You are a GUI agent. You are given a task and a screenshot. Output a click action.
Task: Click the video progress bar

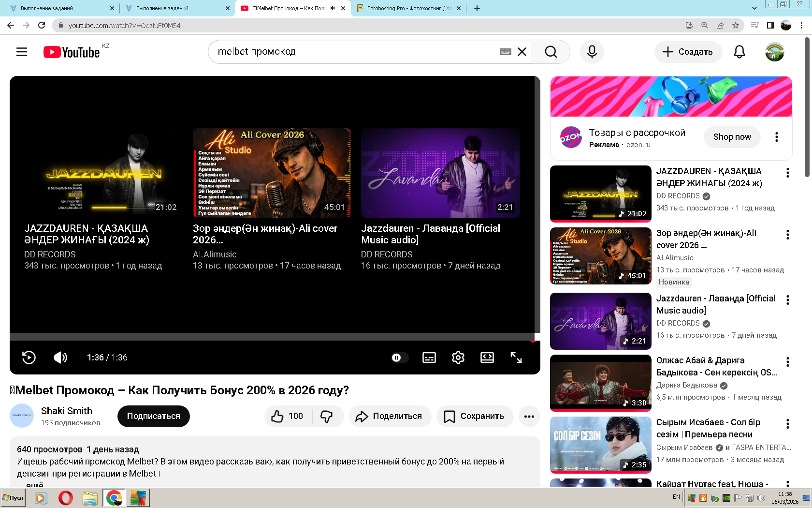click(x=271, y=337)
